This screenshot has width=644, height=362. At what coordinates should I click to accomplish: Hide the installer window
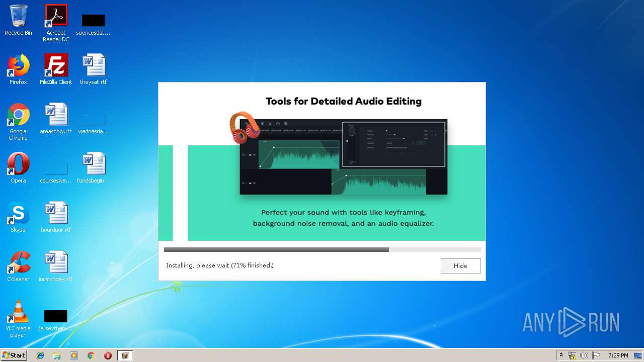pyautogui.click(x=460, y=265)
